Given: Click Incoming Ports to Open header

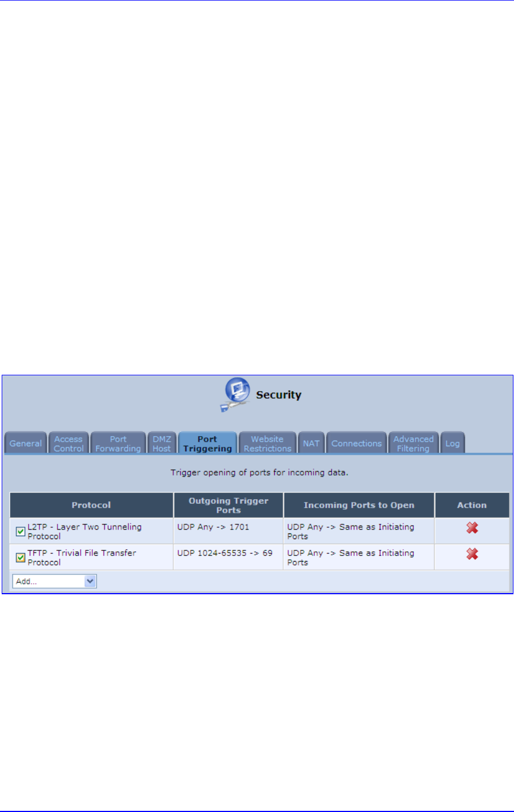Looking at the screenshot, I should (x=359, y=505).
